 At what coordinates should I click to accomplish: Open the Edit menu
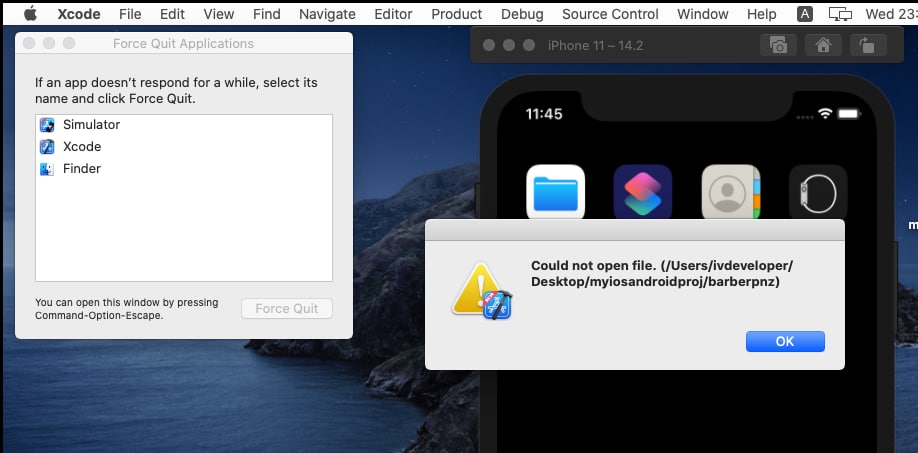click(172, 14)
